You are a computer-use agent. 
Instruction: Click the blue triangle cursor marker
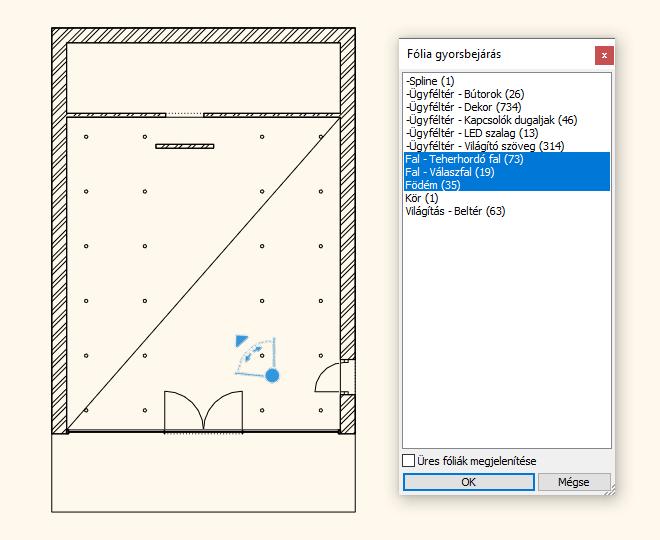[241, 340]
